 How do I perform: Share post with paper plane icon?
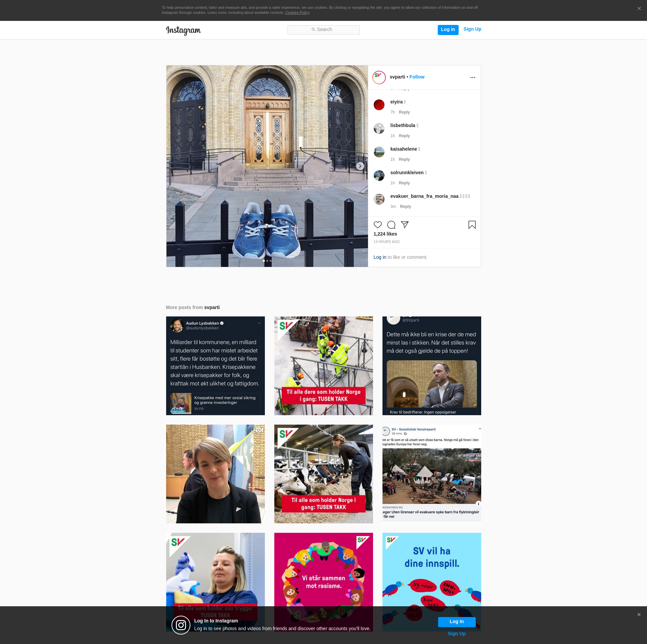click(x=405, y=225)
